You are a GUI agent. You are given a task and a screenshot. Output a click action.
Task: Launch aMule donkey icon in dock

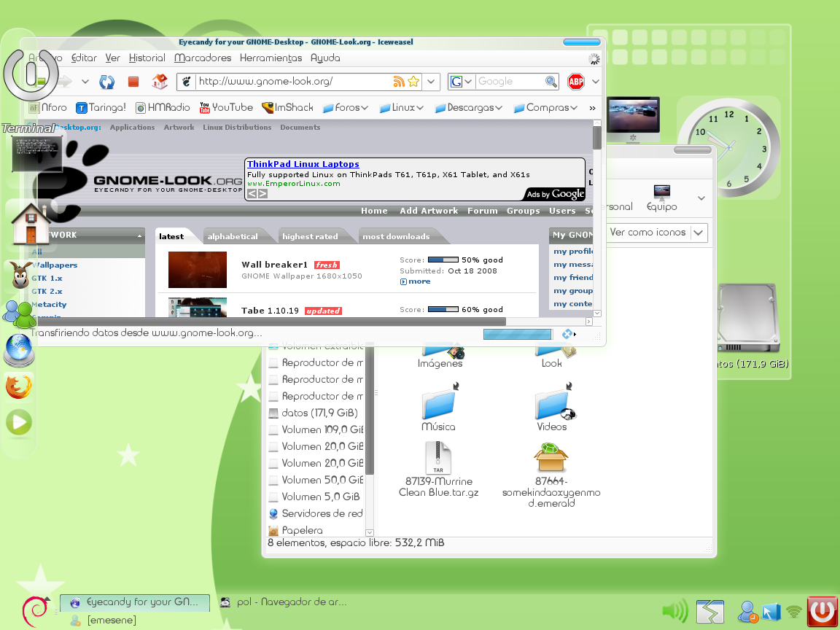20,275
